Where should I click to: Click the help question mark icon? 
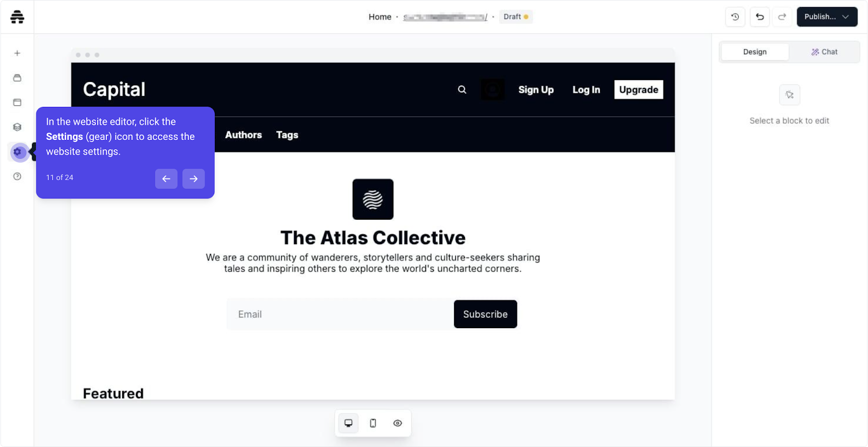coord(17,176)
